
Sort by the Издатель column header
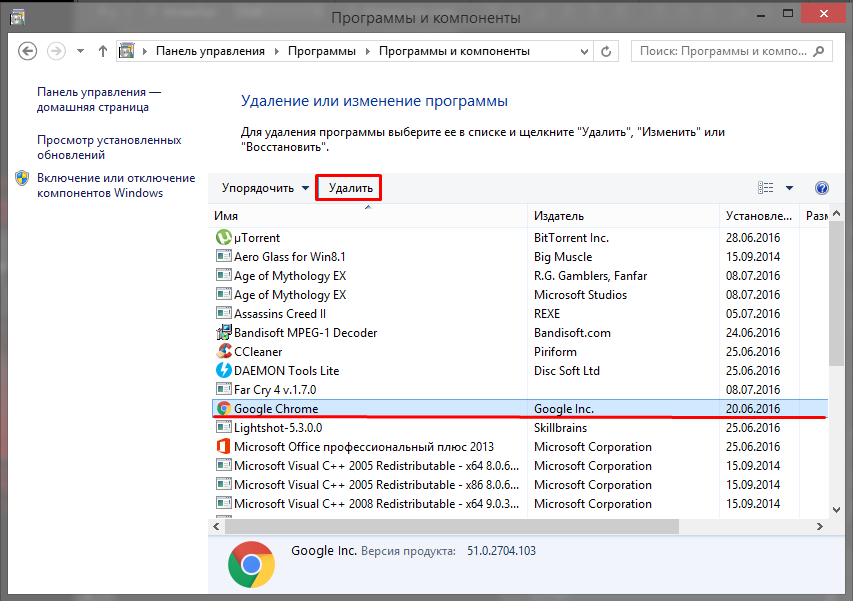coord(559,216)
